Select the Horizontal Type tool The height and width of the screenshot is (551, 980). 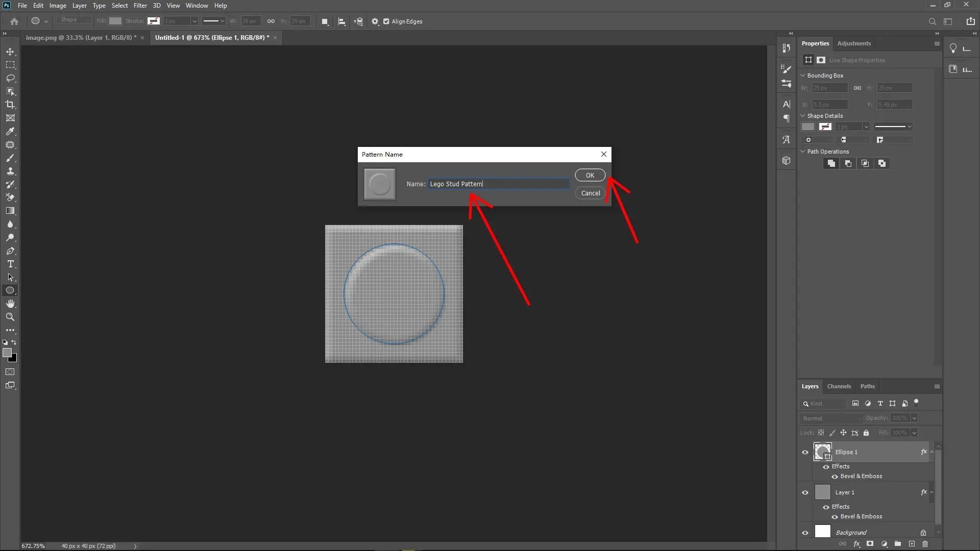pyautogui.click(x=10, y=264)
